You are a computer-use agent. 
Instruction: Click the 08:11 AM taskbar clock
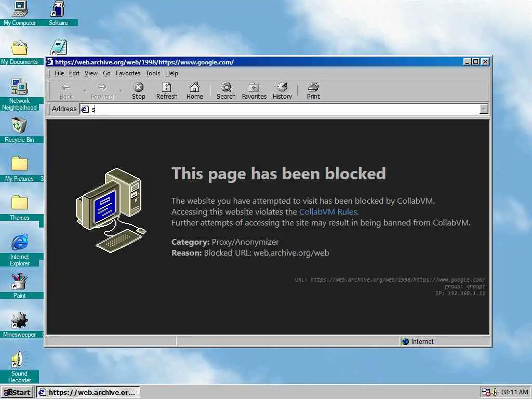(x=515, y=392)
